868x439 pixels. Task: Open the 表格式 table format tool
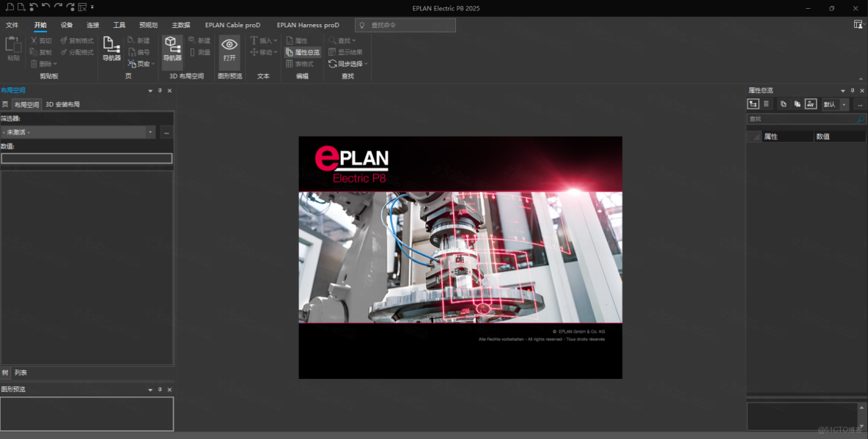click(300, 63)
